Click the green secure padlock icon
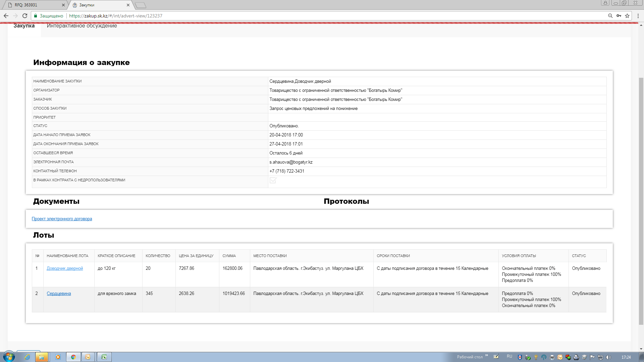Image resolution: width=644 pixels, height=362 pixels. [36, 16]
